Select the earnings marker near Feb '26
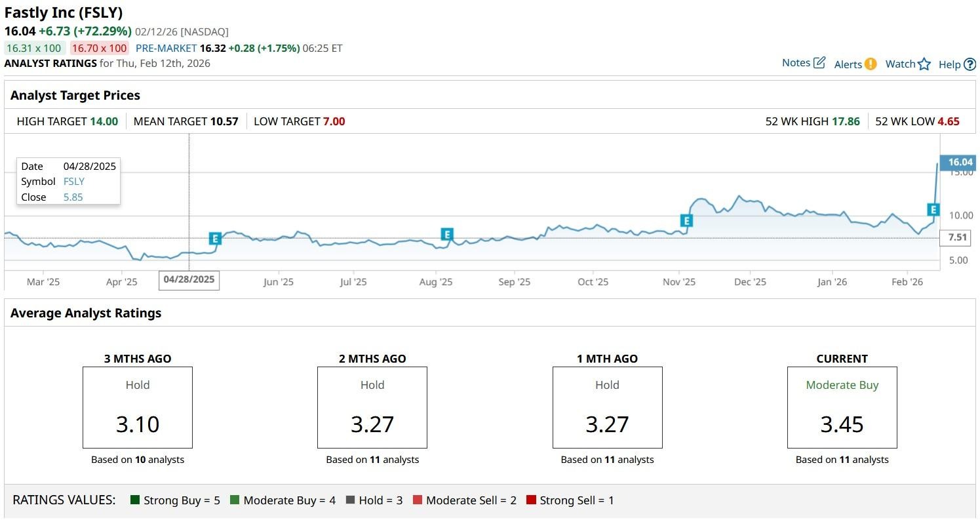 tap(933, 210)
